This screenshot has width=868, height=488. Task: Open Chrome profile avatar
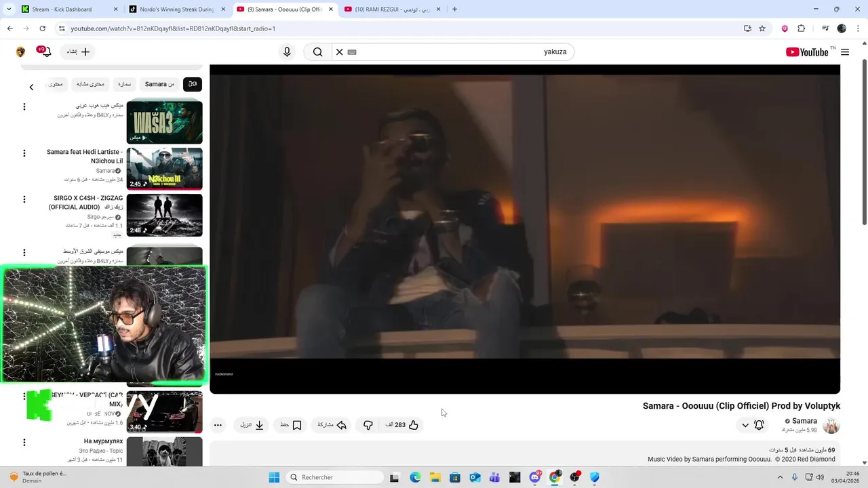point(842,28)
